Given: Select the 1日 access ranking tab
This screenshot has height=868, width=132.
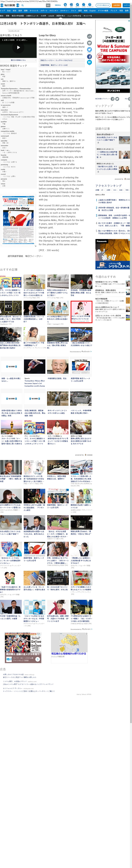Looking at the screenshot, I should coord(103,190).
